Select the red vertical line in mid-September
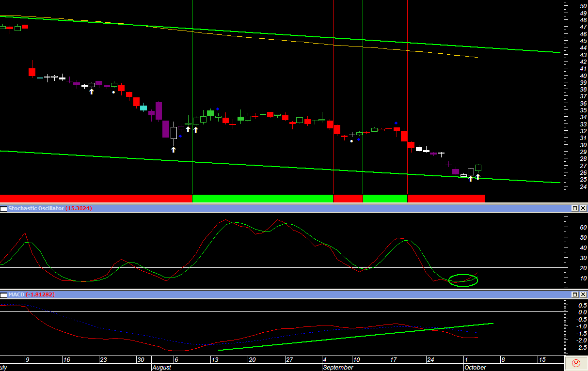Viewport: 588px width, 371px height. point(407,97)
